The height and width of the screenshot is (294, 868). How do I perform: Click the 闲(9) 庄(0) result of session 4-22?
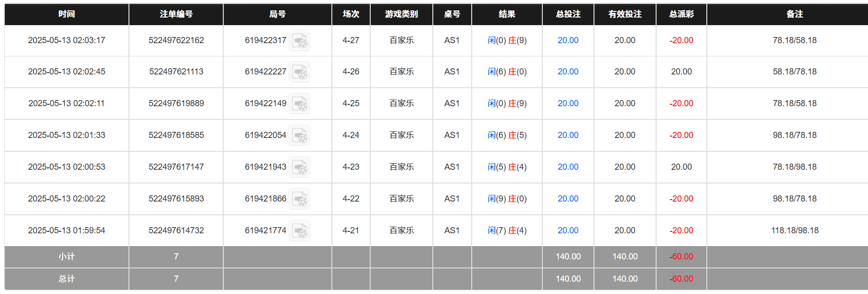(x=507, y=199)
